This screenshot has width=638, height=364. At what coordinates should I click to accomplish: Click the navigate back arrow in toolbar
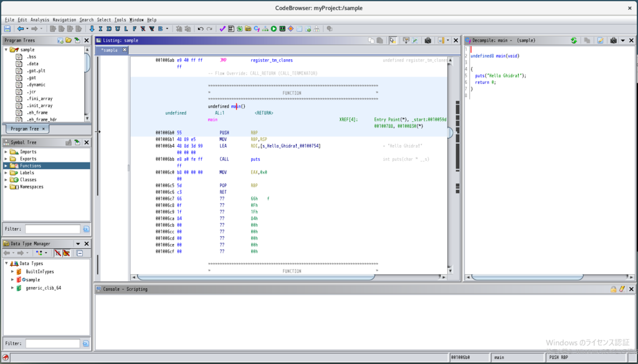(x=21, y=29)
